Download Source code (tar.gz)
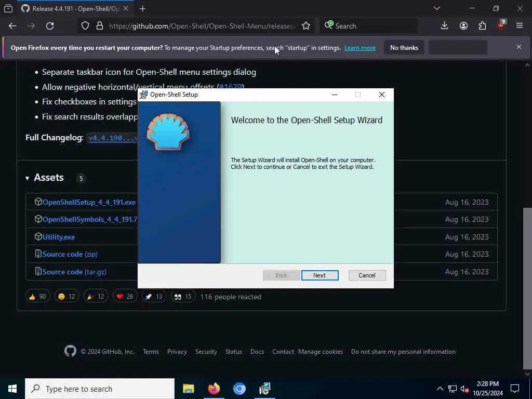Screen dimensions: 532x399 (74, 272)
